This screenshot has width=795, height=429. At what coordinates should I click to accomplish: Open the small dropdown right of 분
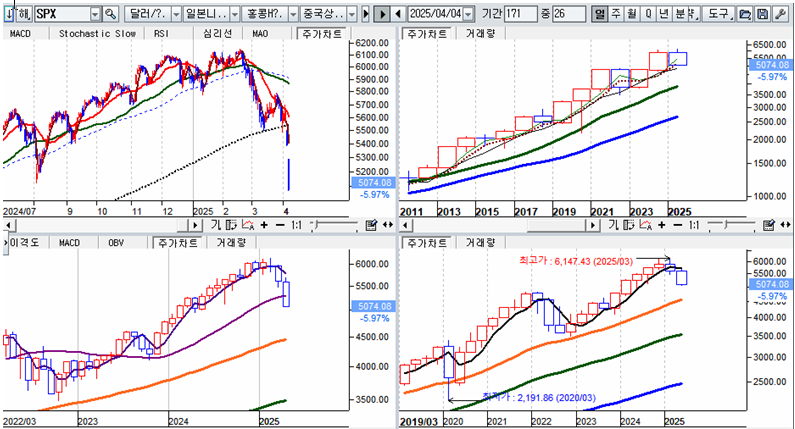(x=694, y=14)
